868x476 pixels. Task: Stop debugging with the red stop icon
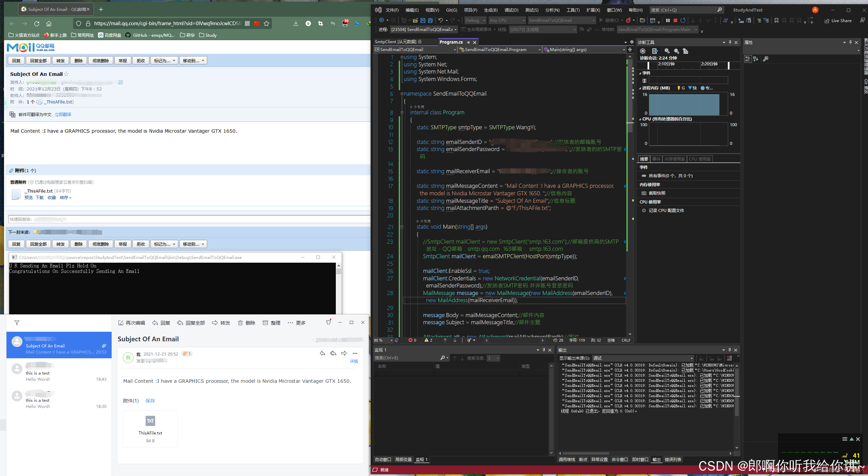[x=675, y=20]
